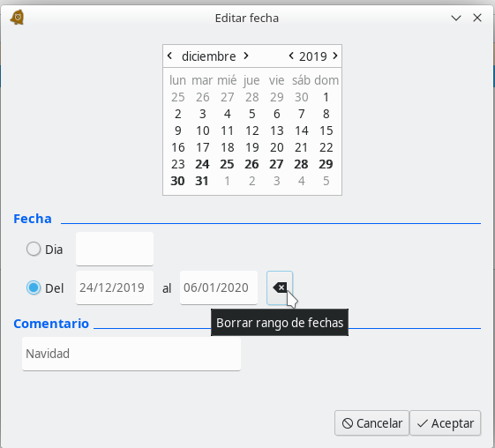Select grayed November 26 in first row
Viewport: 495px width, 448px height.
tap(202, 97)
